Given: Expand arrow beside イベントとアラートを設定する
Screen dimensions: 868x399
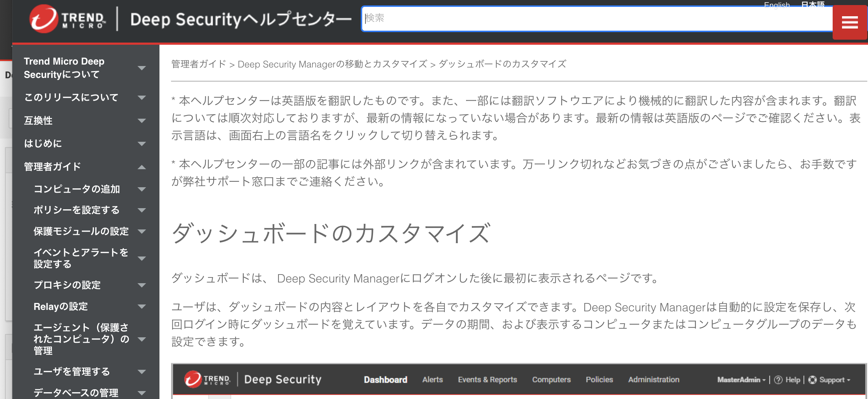Looking at the screenshot, I should [142, 258].
